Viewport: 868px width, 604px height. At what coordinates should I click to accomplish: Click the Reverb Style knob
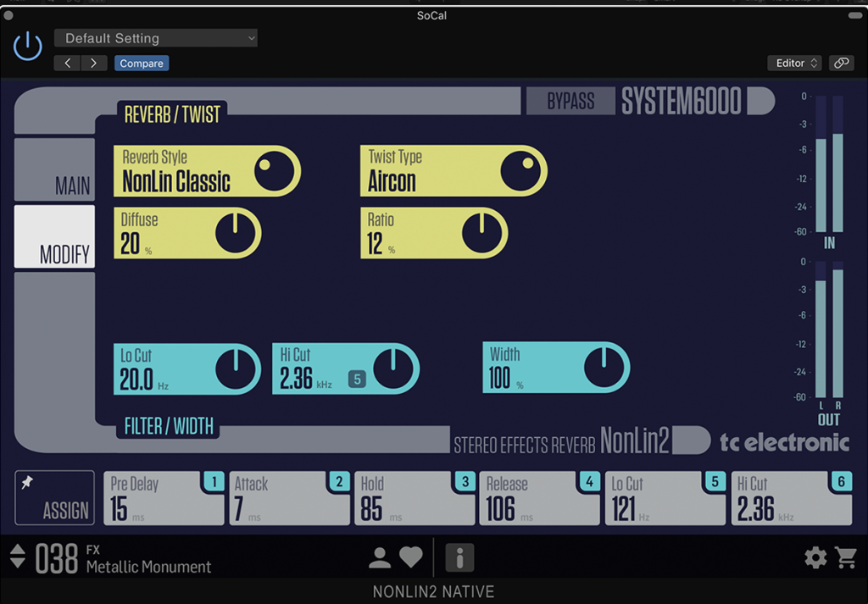click(275, 171)
